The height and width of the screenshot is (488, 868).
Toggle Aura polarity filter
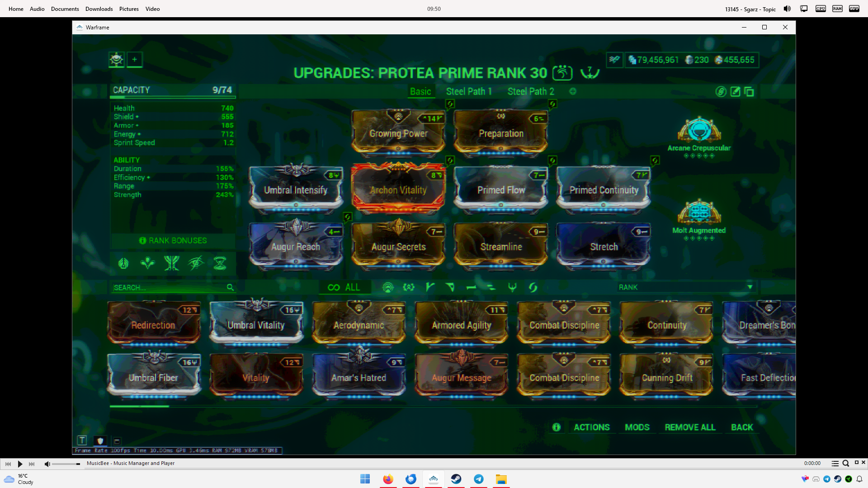(x=388, y=287)
